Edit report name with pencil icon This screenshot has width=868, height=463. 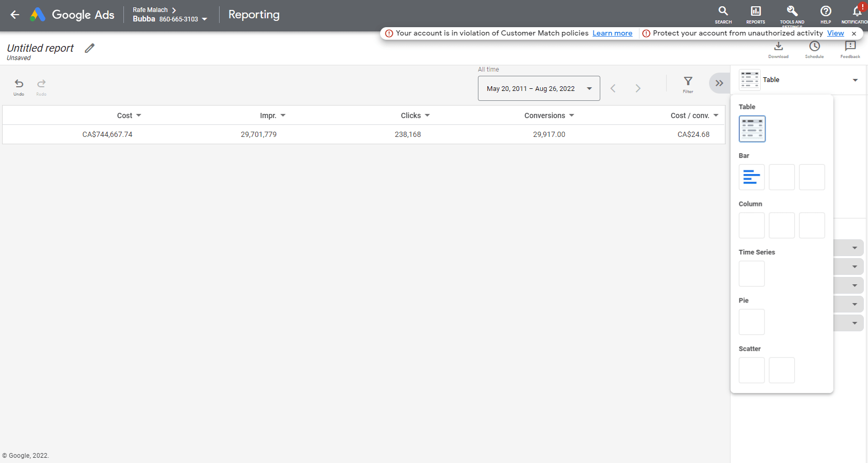[x=90, y=48]
